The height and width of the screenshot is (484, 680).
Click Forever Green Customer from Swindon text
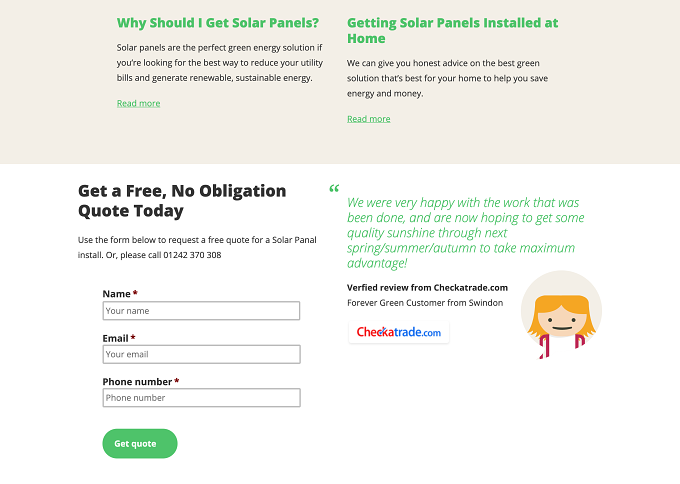point(425,303)
